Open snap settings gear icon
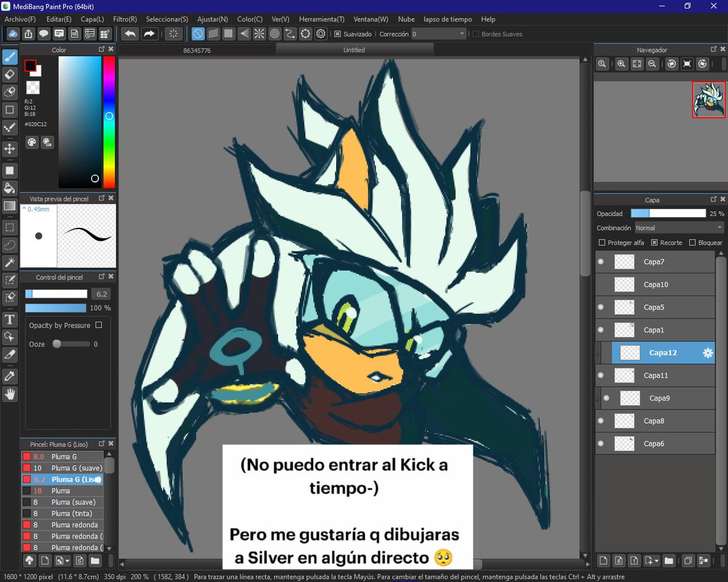The width and height of the screenshot is (728, 582). coord(321,34)
